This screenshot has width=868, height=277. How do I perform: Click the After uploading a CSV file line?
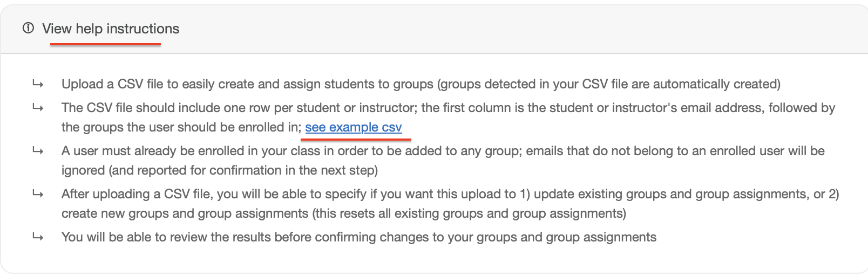click(x=450, y=194)
